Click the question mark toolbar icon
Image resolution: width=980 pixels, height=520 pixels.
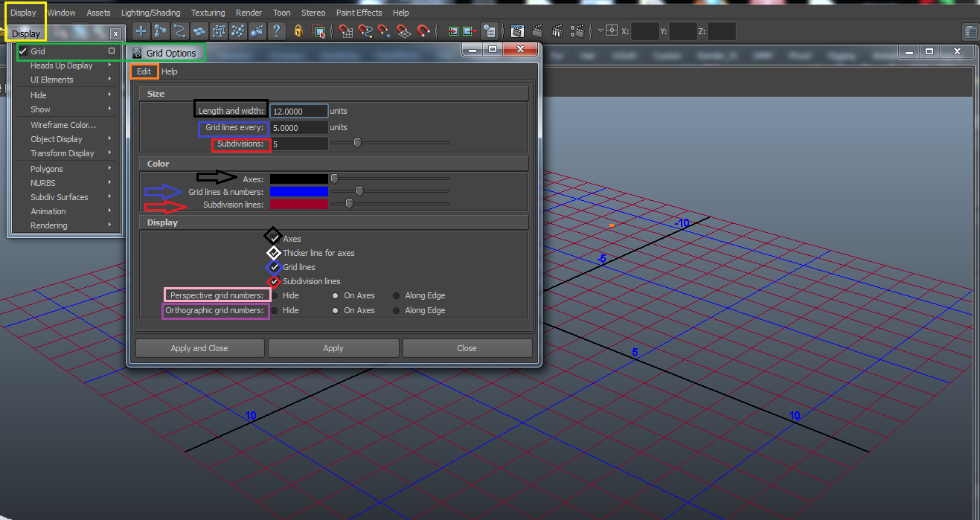tap(276, 31)
